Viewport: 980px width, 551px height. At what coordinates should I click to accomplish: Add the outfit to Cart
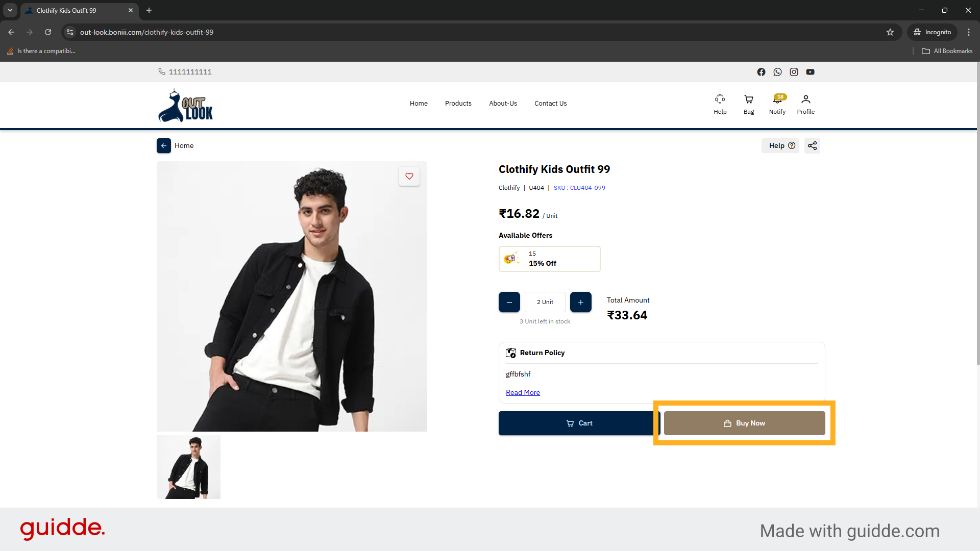[x=579, y=423]
